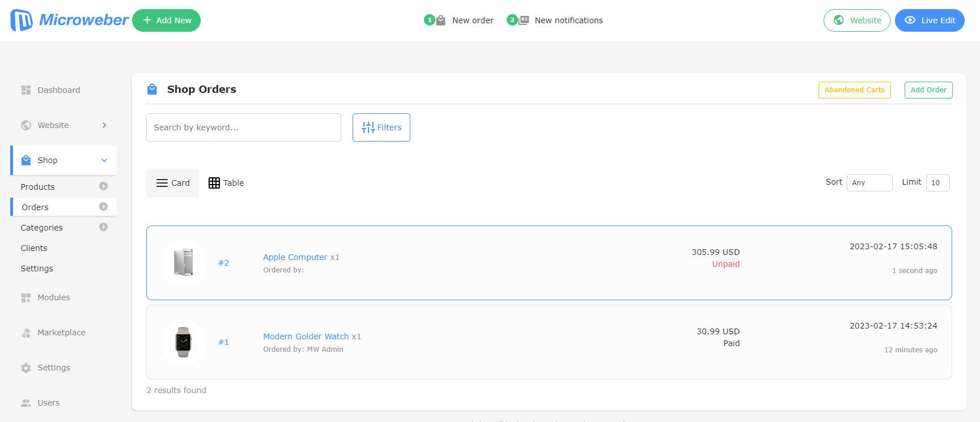Open the Modules sidebar item

[53, 297]
